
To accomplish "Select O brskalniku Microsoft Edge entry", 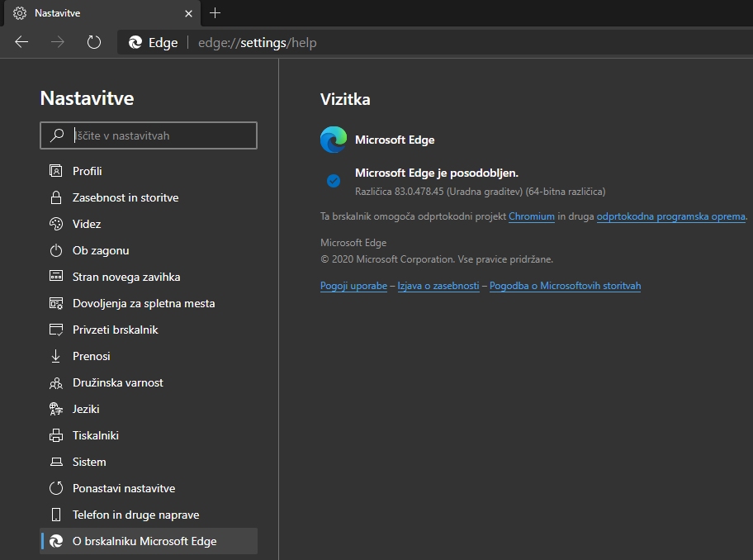I will [149, 541].
